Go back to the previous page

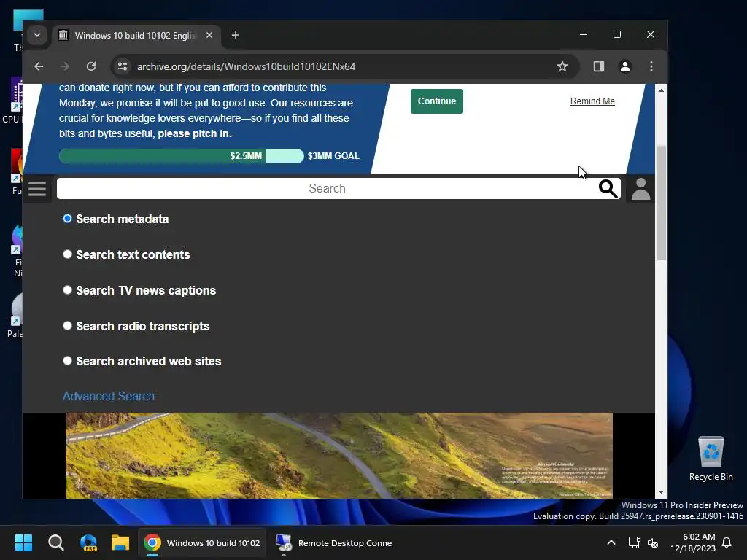click(x=39, y=66)
